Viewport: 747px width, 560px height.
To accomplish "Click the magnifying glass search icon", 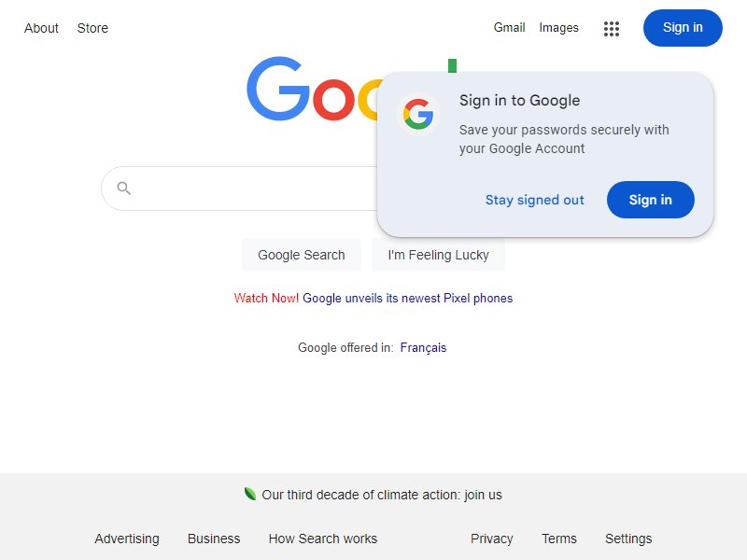I will [x=123, y=189].
